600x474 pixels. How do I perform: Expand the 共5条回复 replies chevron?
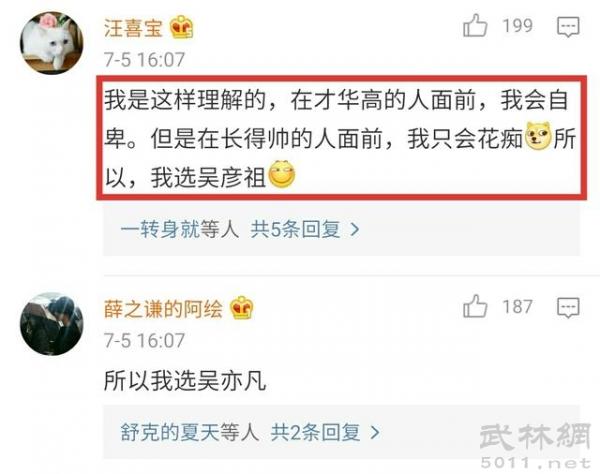point(355,230)
